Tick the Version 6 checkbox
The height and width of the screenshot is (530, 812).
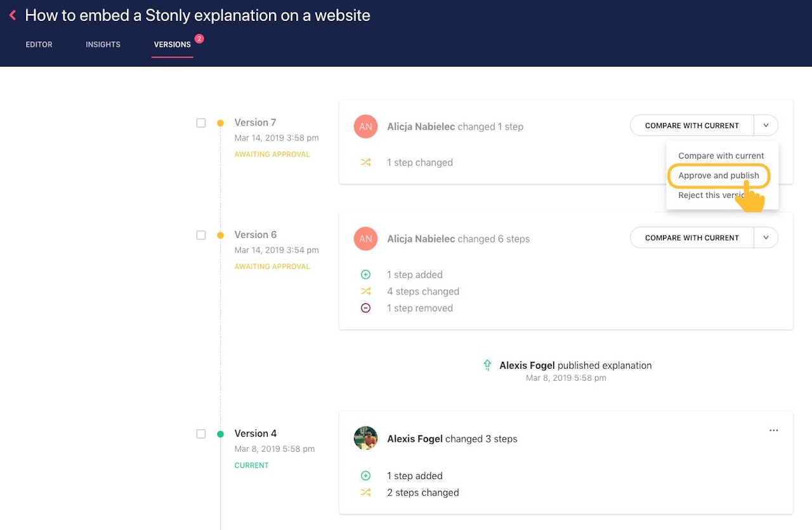click(201, 235)
